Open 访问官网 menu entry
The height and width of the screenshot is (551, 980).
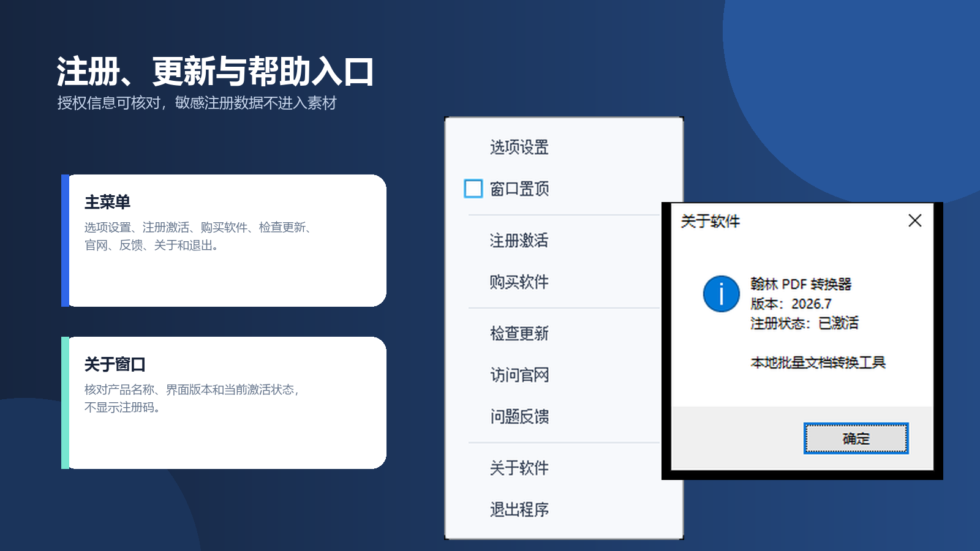519,375
